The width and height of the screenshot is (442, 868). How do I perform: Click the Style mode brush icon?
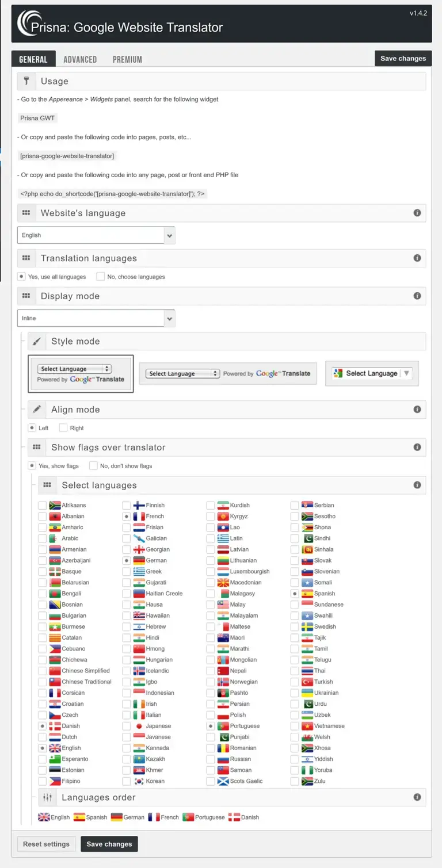pyautogui.click(x=37, y=341)
